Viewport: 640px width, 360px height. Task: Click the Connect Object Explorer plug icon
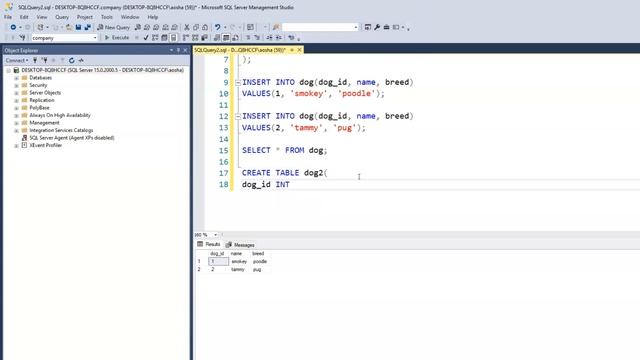point(35,60)
